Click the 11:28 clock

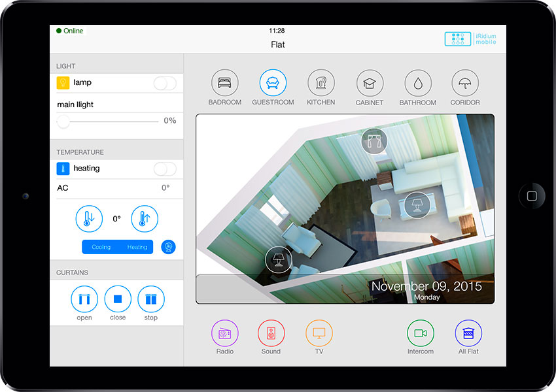coord(277,31)
